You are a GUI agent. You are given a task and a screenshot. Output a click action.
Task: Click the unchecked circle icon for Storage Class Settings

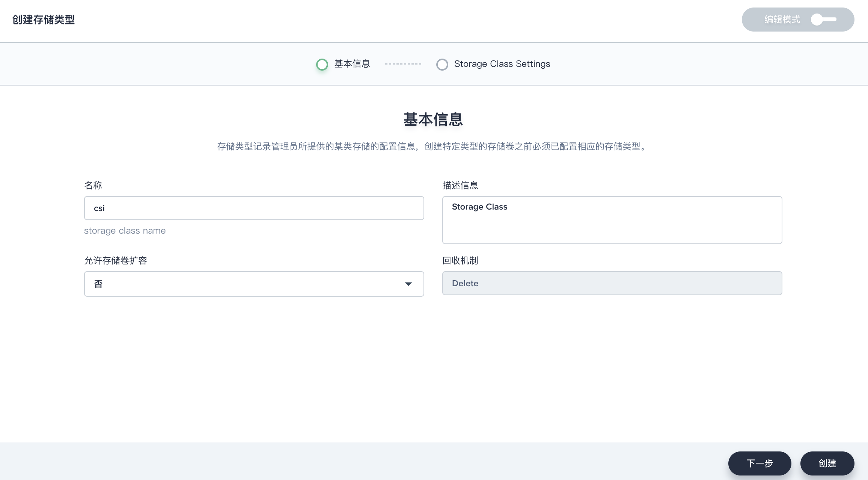pyautogui.click(x=442, y=64)
